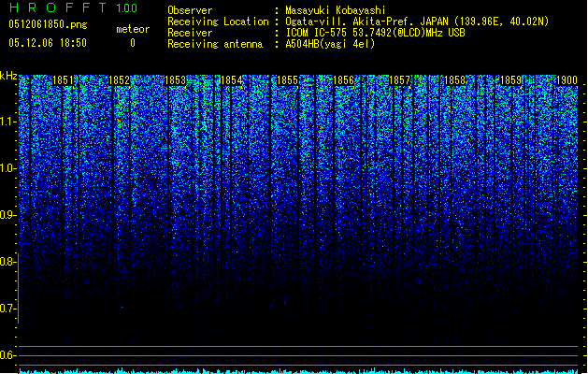Click the 1852 time marker
The height and width of the screenshot is (374, 588).
coord(119,80)
